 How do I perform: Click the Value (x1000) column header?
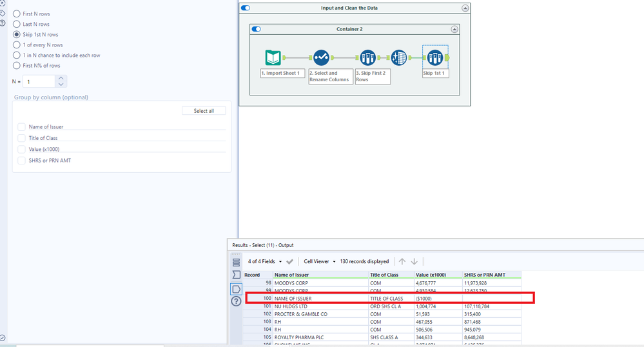(438, 275)
